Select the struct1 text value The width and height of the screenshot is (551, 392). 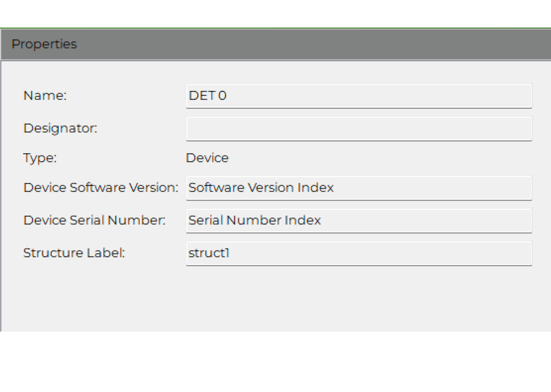(208, 253)
